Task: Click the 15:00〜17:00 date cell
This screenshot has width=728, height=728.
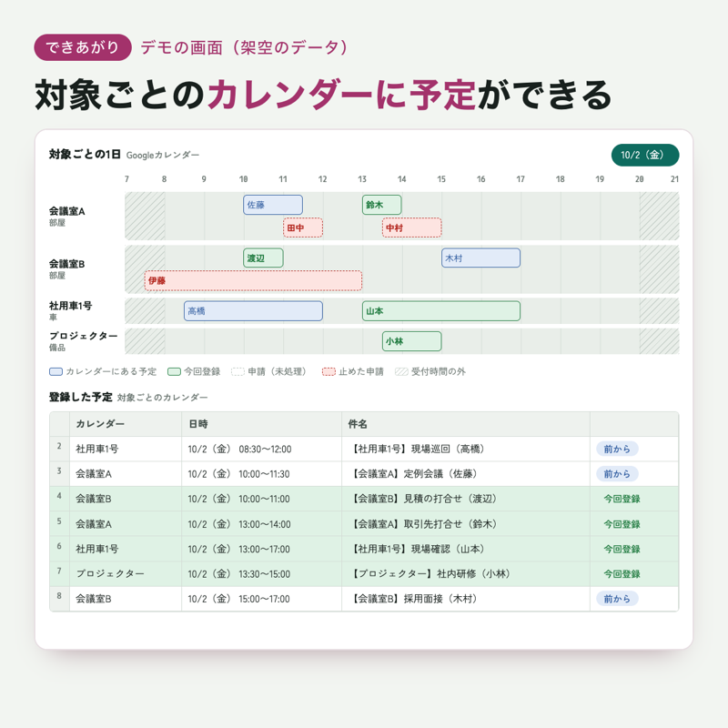Action: (262, 599)
